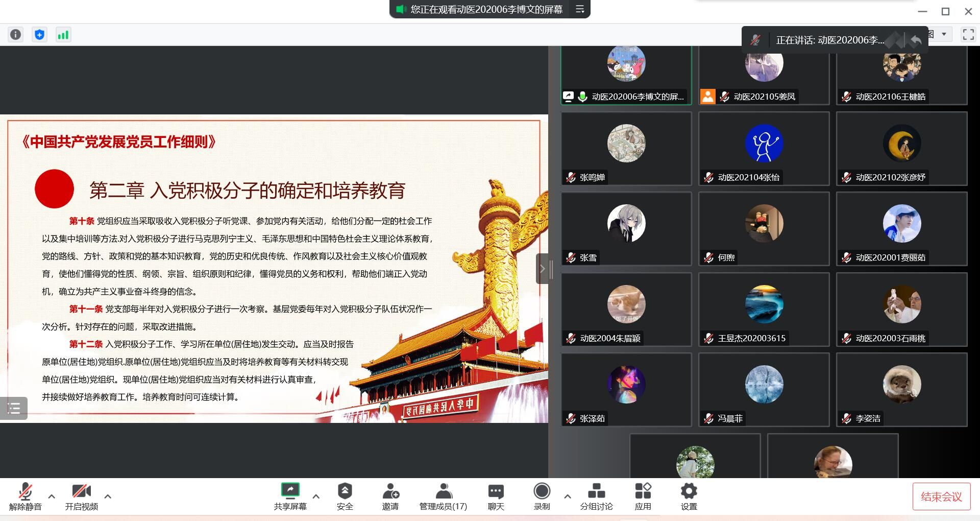The width and height of the screenshot is (980, 521).
Task: Open Breakout Rooms (分组讨论)
Action: pos(596,496)
